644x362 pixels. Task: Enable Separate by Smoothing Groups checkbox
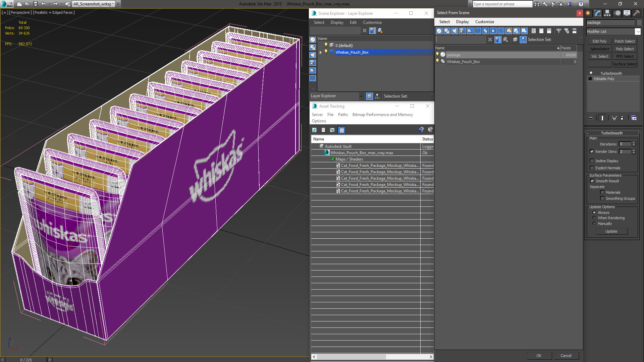pyautogui.click(x=602, y=198)
